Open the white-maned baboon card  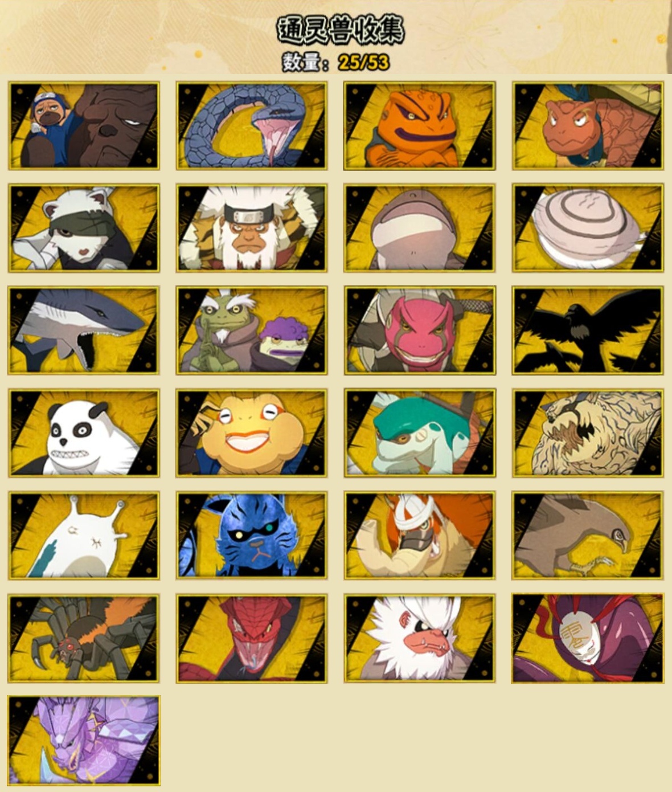click(x=420, y=638)
